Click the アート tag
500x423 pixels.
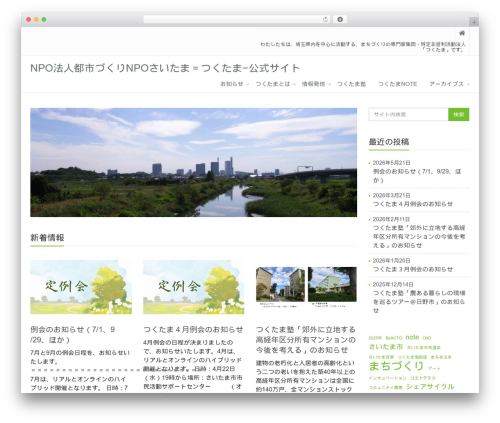pos(434,368)
